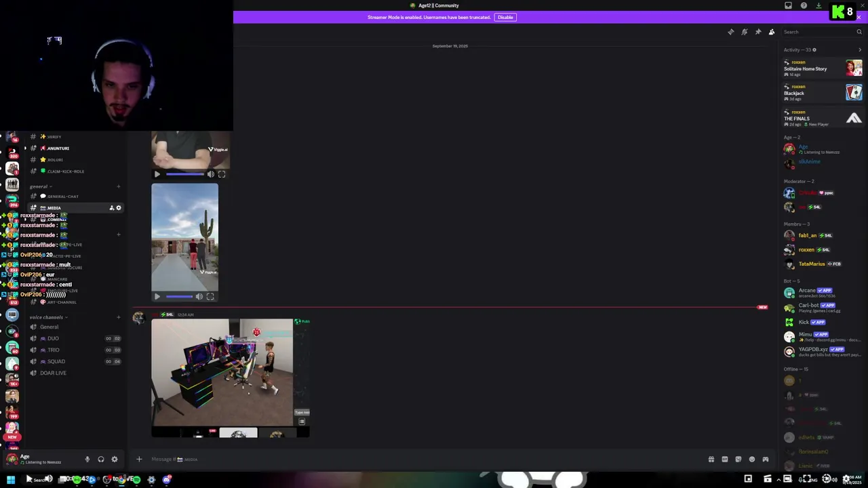Open User Settings gear
868x488 pixels.
point(114,460)
